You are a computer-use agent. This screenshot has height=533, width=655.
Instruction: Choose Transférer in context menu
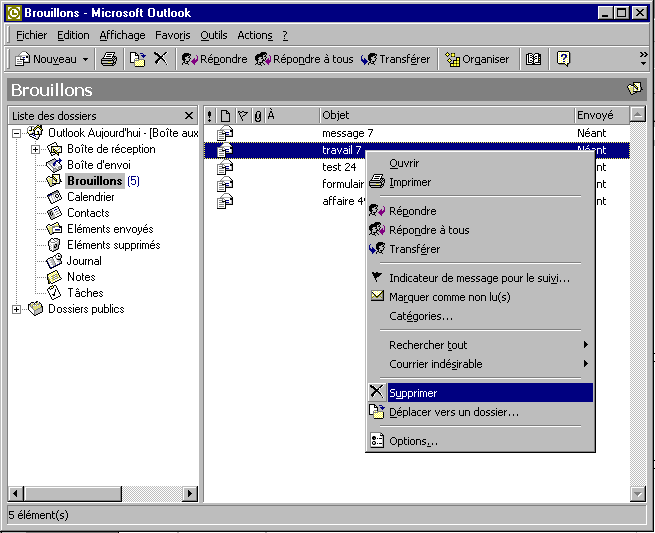pos(480,249)
